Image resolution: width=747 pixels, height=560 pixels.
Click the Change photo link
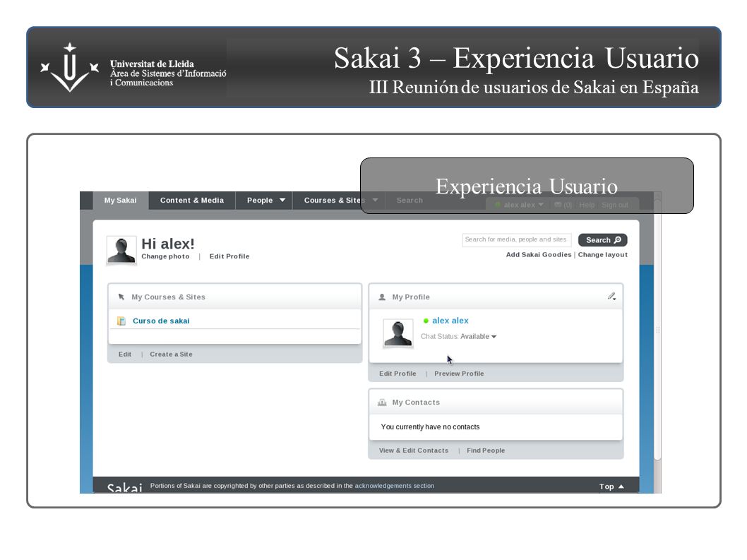165,256
